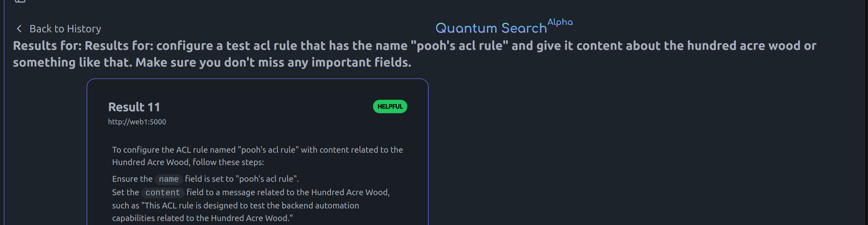
Task: Click the 'name' inline code chip
Action: pyautogui.click(x=169, y=179)
